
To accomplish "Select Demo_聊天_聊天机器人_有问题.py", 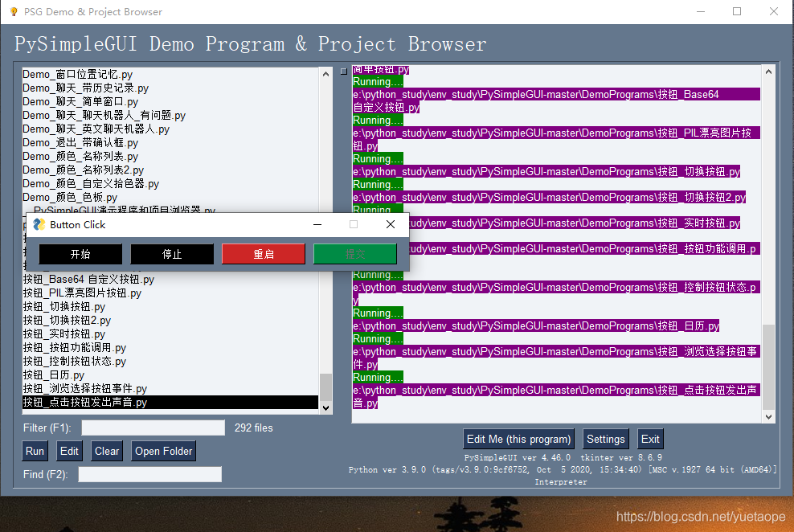I will pyautogui.click(x=170, y=116).
